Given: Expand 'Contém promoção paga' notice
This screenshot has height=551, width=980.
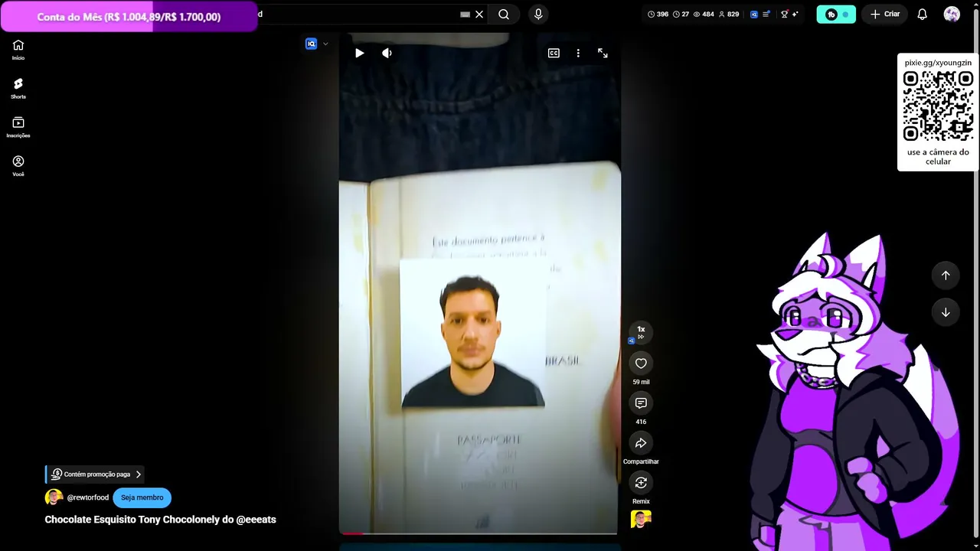Looking at the screenshot, I should pyautogui.click(x=96, y=474).
